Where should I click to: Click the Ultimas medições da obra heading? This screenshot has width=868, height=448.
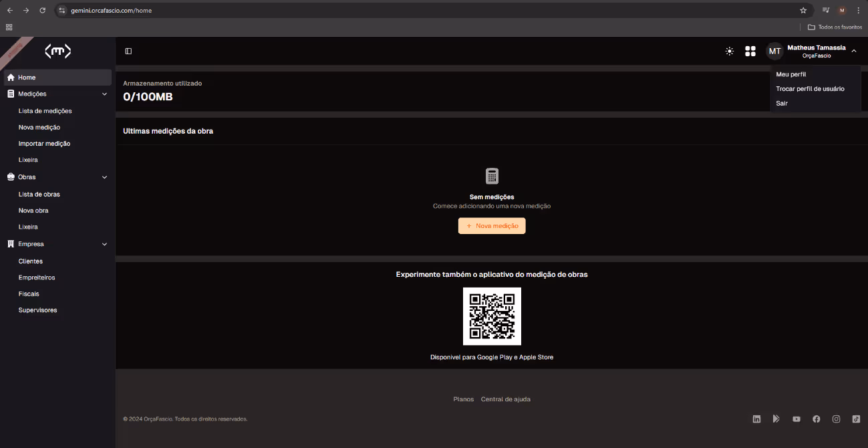coord(168,131)
